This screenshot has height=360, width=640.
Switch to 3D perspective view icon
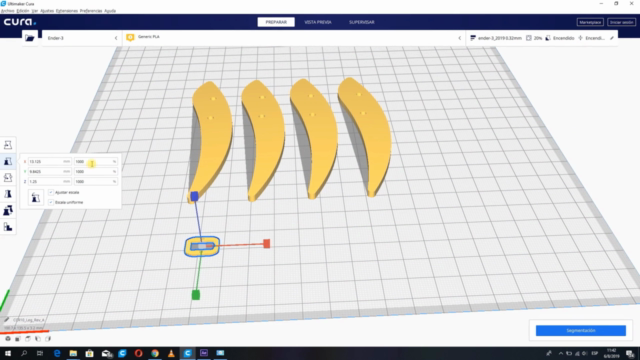click(x=8, y=339)
